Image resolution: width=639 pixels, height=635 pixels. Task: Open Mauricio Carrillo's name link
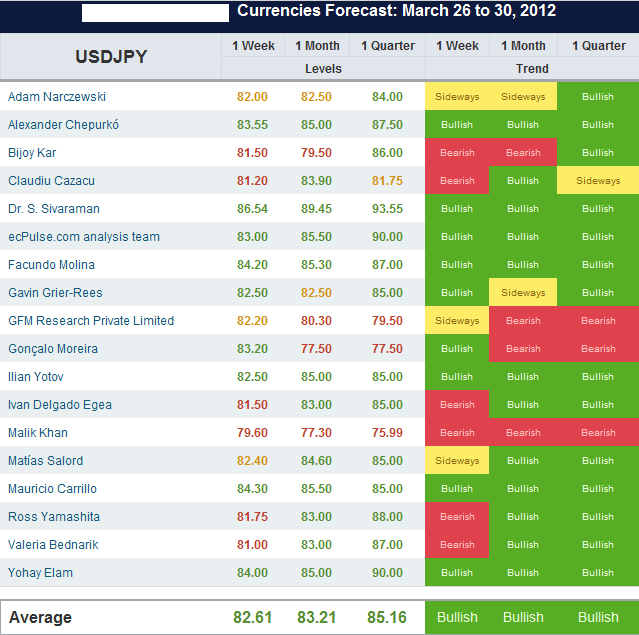pyautogui.click(x=53, y=489)
